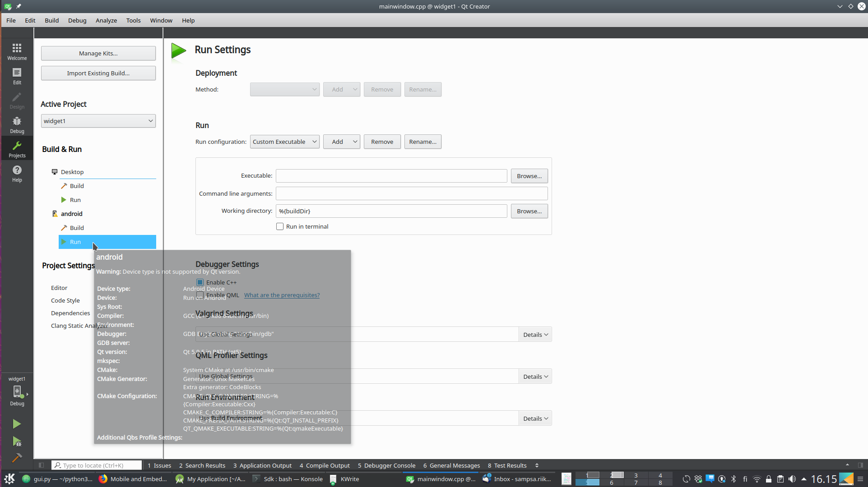The width and height of the screenshot is (868, 487).
Task: Start debugging with the run-bug icon
Action: [17, 441]
